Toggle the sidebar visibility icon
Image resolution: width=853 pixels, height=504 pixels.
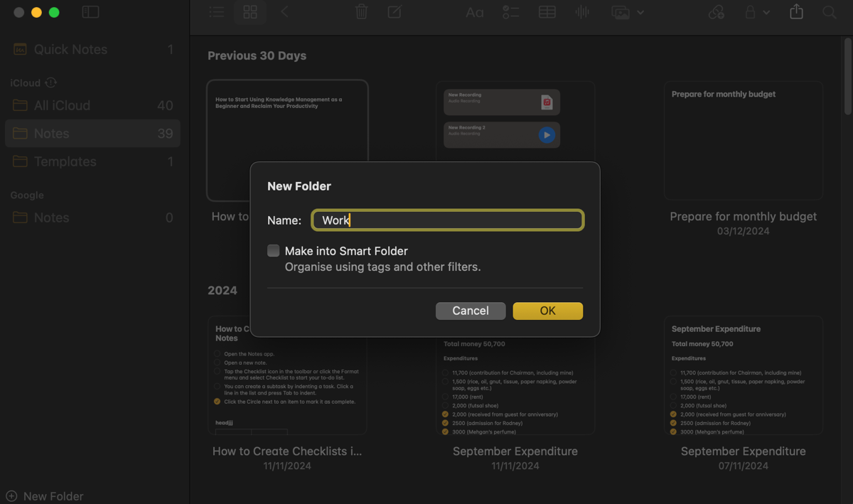pos(90,12)
